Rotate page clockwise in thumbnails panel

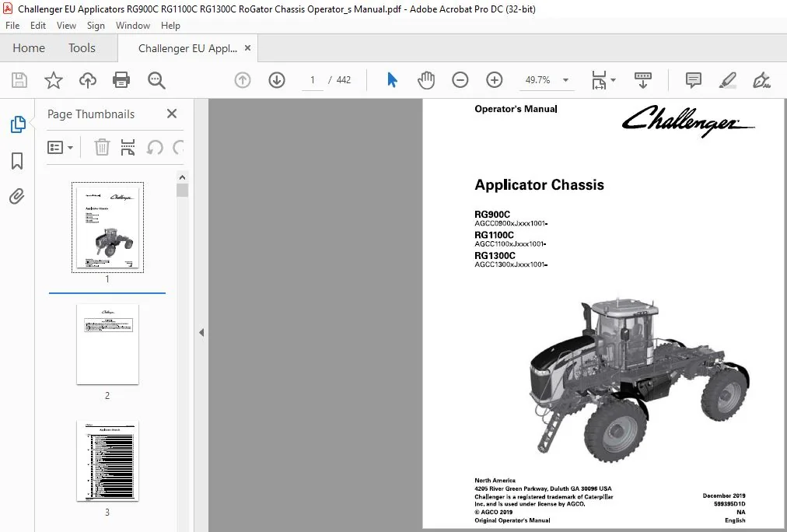click(x=178, y=148)
